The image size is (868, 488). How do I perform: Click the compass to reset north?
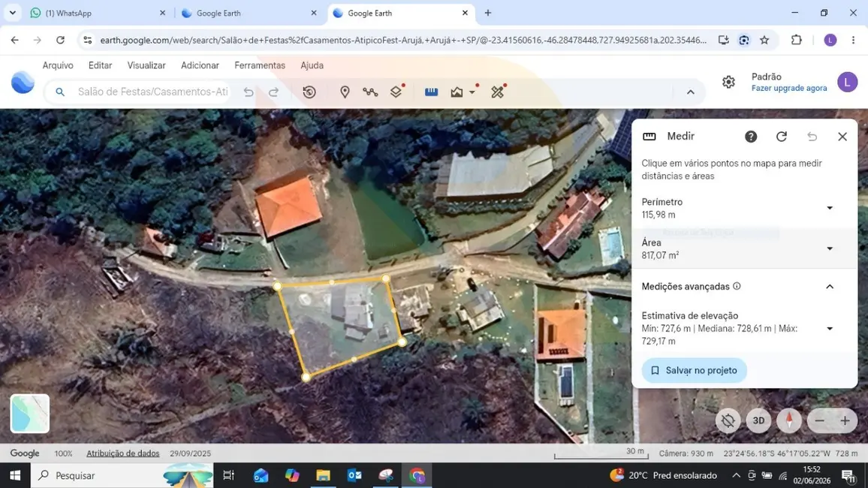pos(789,420)
